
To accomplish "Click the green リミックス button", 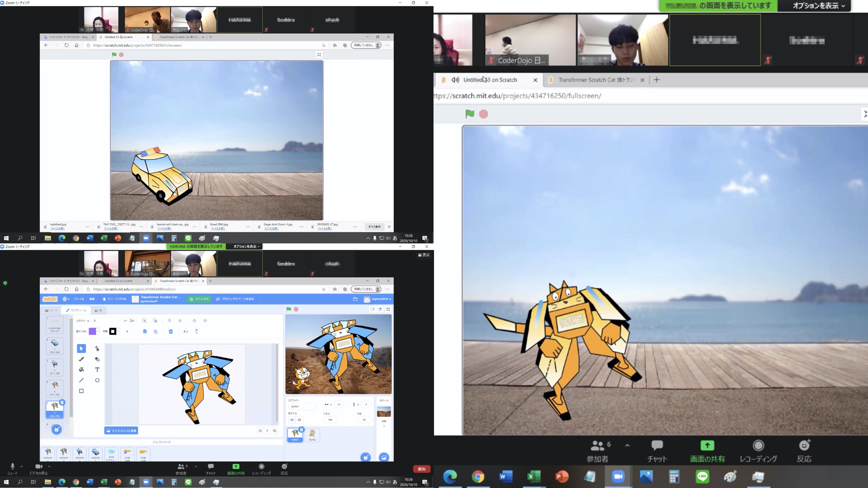I will pyautogui.click(x=199, y=299).
